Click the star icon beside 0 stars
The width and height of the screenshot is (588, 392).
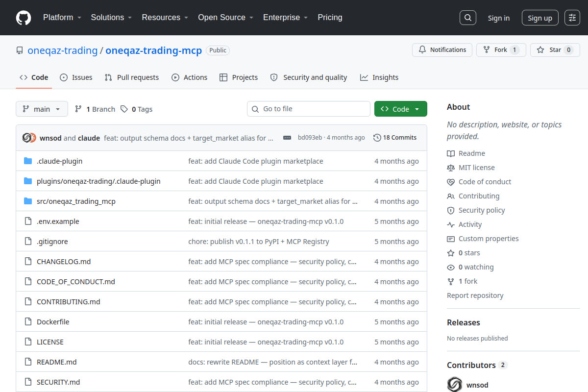[x=451, y=253]
